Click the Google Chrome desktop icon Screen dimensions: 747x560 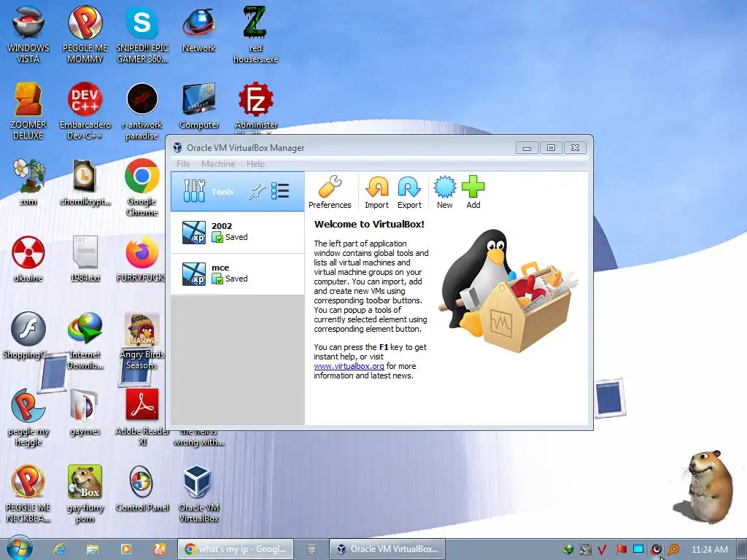pos(142,187)
